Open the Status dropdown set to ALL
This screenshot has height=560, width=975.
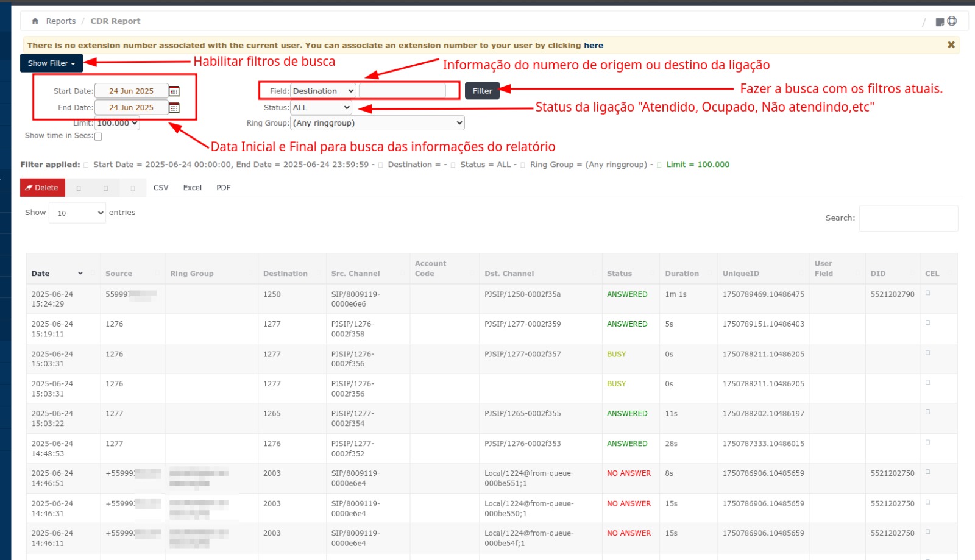click(x=321, y=108)
